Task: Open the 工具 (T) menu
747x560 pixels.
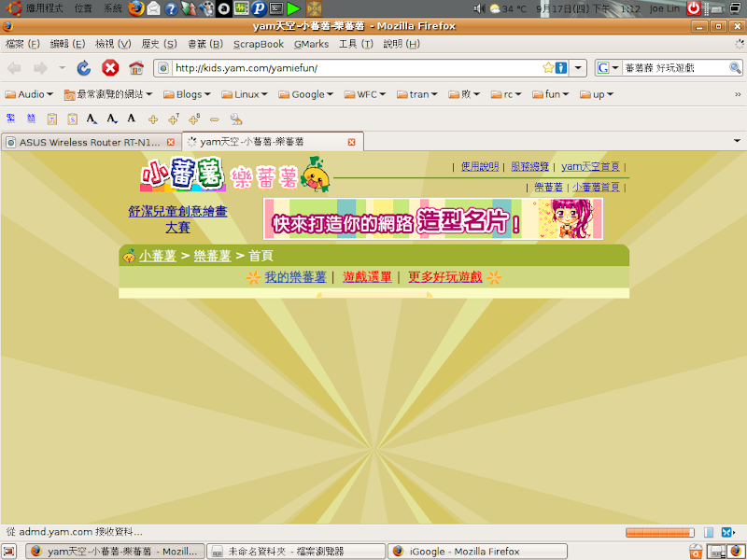Action: click(x=356, y=44)
